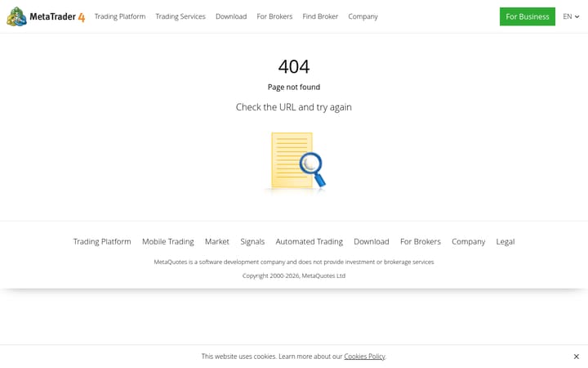The width and height of the screenshot is (588, 368).
Task: Open the footer Market link
Action: coord(217,241)
